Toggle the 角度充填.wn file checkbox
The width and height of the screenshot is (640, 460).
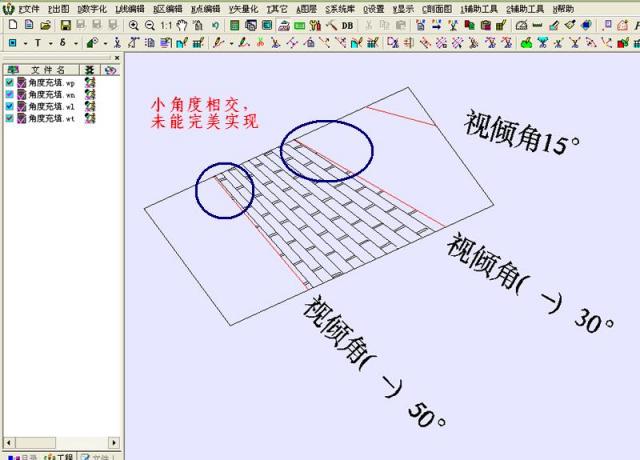tap(10, 94)
